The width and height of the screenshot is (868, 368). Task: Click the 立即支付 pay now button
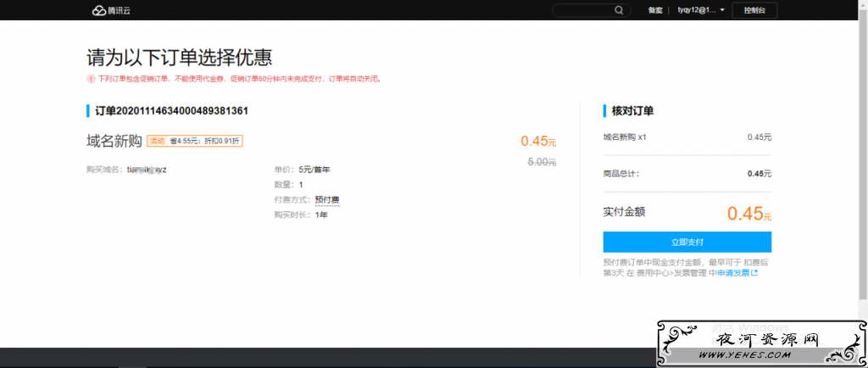687,243
